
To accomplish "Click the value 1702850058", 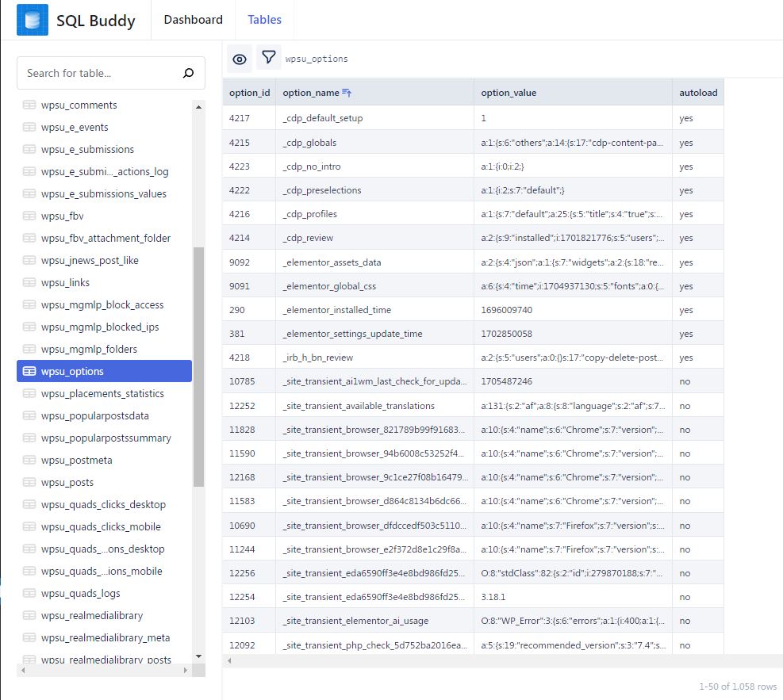I will point(506,334).
